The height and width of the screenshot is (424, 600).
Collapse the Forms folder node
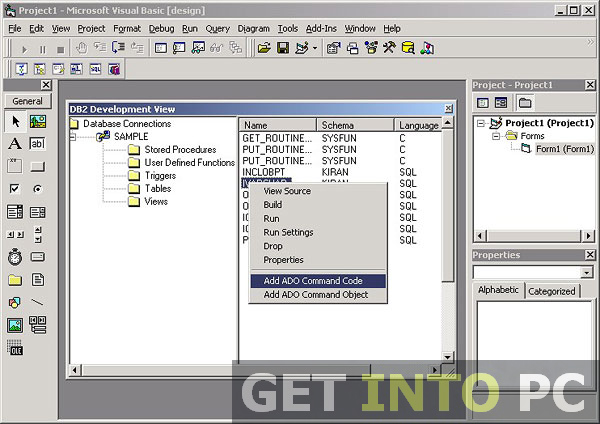pyautogui.click(x=496, y=136)
